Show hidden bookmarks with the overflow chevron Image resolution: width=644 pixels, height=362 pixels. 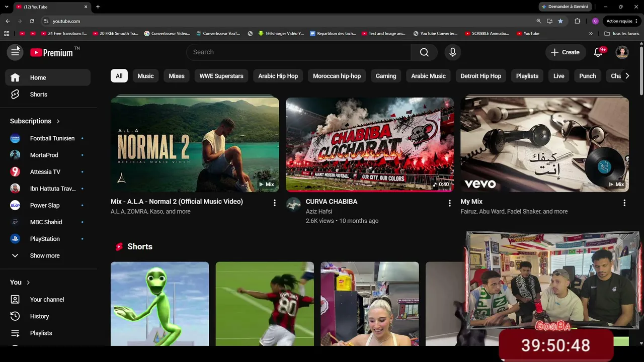(x=591, y=34)
